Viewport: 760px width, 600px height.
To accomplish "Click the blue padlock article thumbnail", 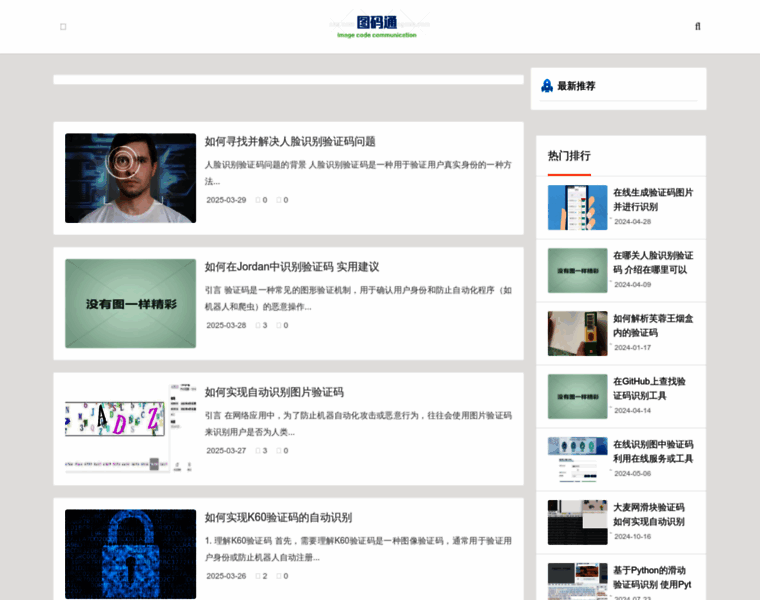I will coord(130,554).
